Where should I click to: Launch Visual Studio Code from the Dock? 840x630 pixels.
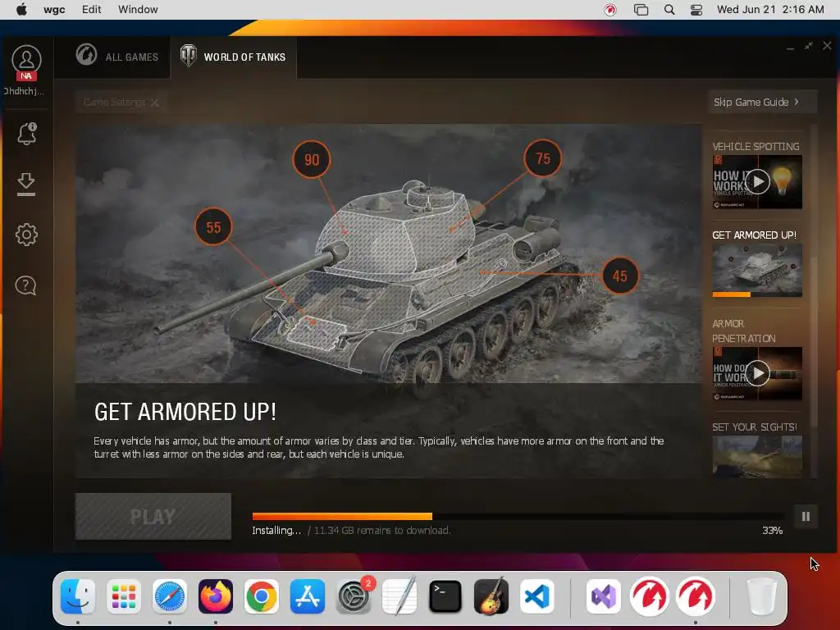[537, 596]
